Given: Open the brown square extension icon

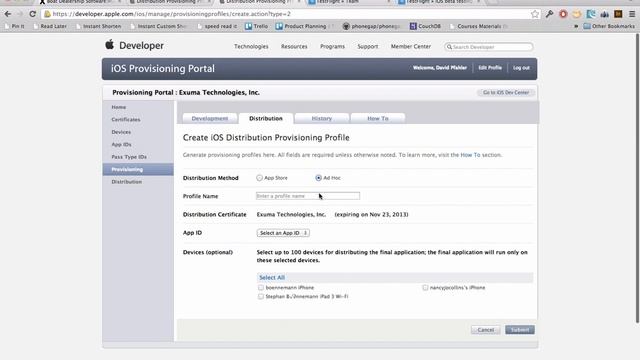Looking at the screenshot, I should pos(618,14).
